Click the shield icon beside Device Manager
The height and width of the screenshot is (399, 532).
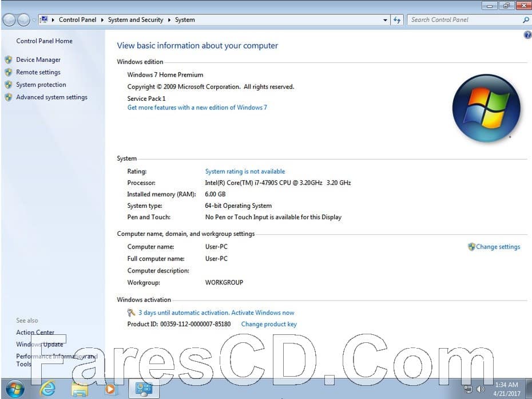[x=9, y=60]
